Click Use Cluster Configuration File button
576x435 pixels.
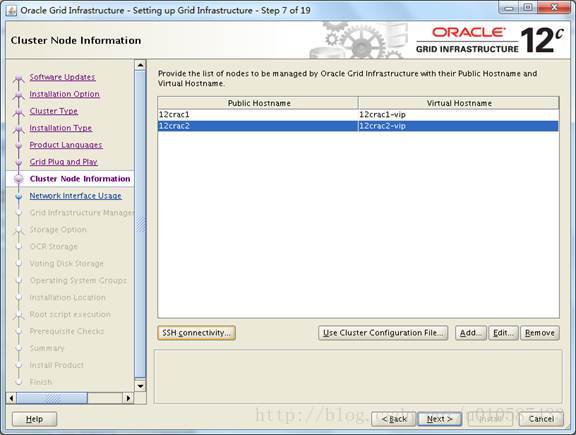pos(383,333)
